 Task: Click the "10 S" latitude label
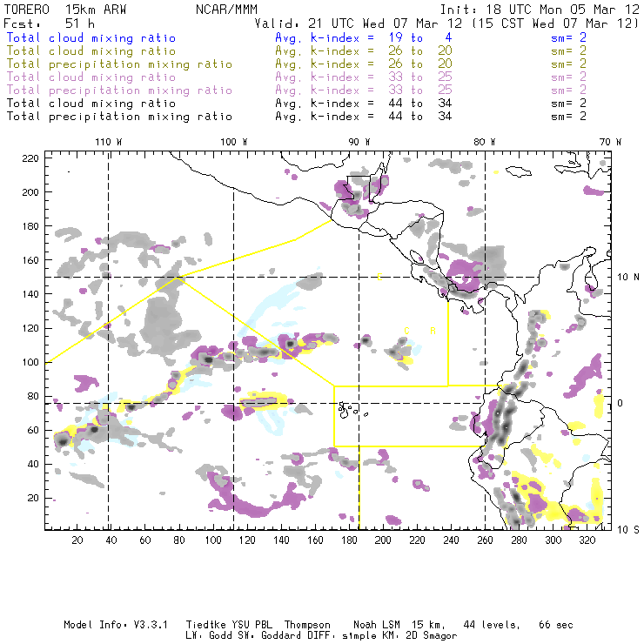pyautogui.click(x=628, y=530)
